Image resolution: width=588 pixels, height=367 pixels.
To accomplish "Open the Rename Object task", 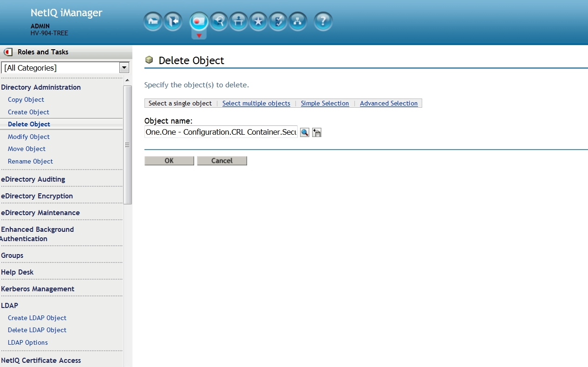I will point(30,161).
